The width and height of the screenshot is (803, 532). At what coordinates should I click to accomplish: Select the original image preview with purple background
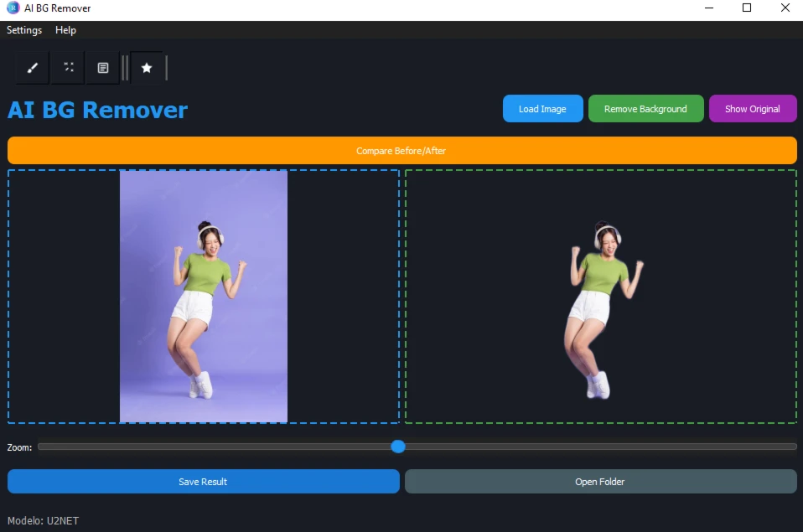coord(204,297)
